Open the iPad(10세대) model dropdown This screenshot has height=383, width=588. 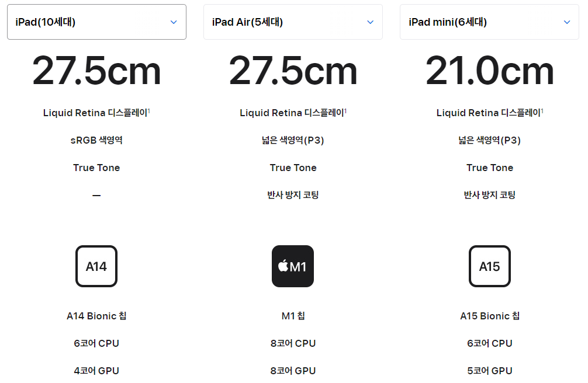pyautogui.click(x=97, y=22)
